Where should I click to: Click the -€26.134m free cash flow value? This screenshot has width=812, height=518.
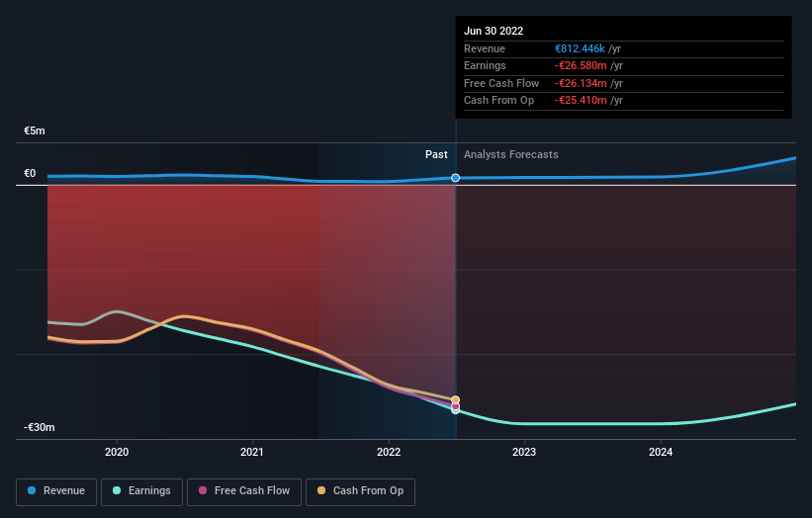pyautogui.click(x=581, y=83)
